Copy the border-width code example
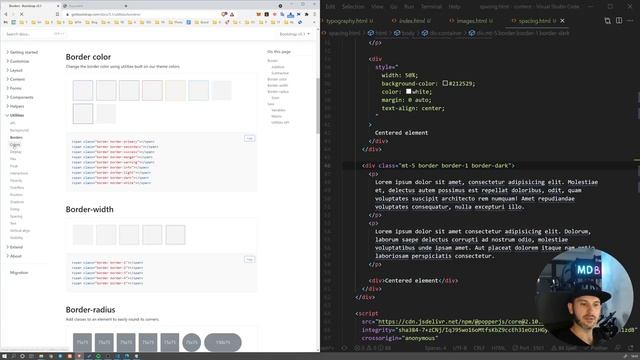 [x=249, y=259]
